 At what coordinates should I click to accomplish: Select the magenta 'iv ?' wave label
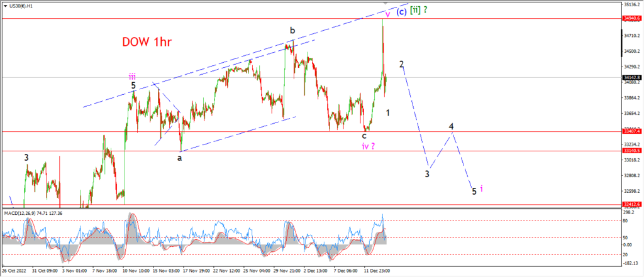[368, 146]
